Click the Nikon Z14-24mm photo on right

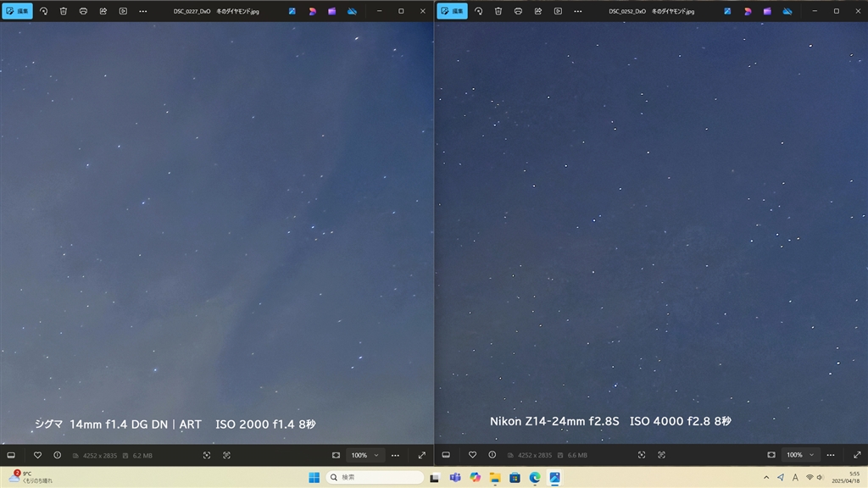652,232
